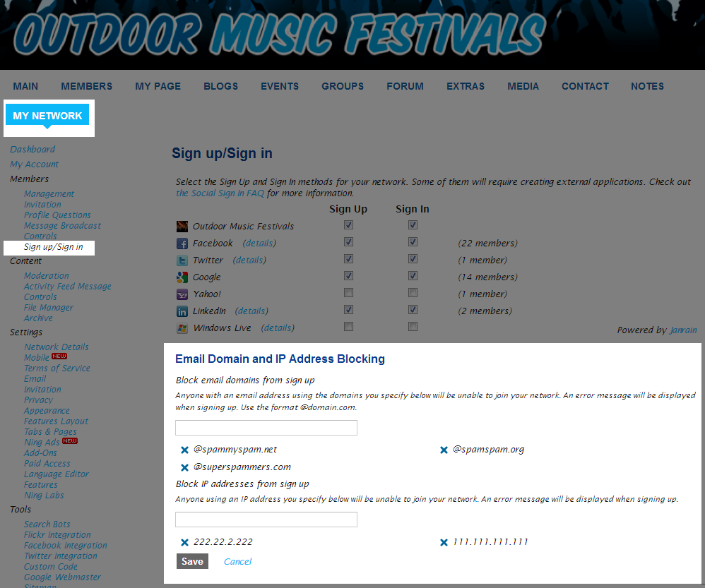Open Dashboard in sidebar
Screen dimensions: 705x588
pyautogui.click(x=32, y=149)
